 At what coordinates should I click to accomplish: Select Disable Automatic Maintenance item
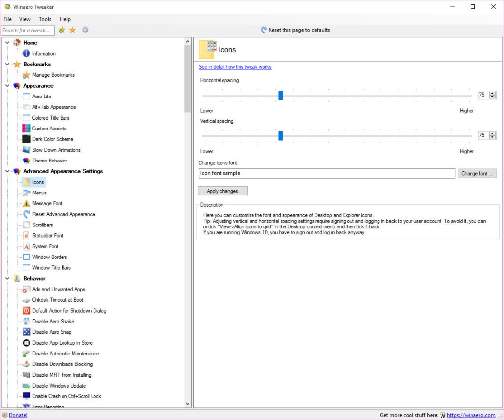click(x=65, y=354)
